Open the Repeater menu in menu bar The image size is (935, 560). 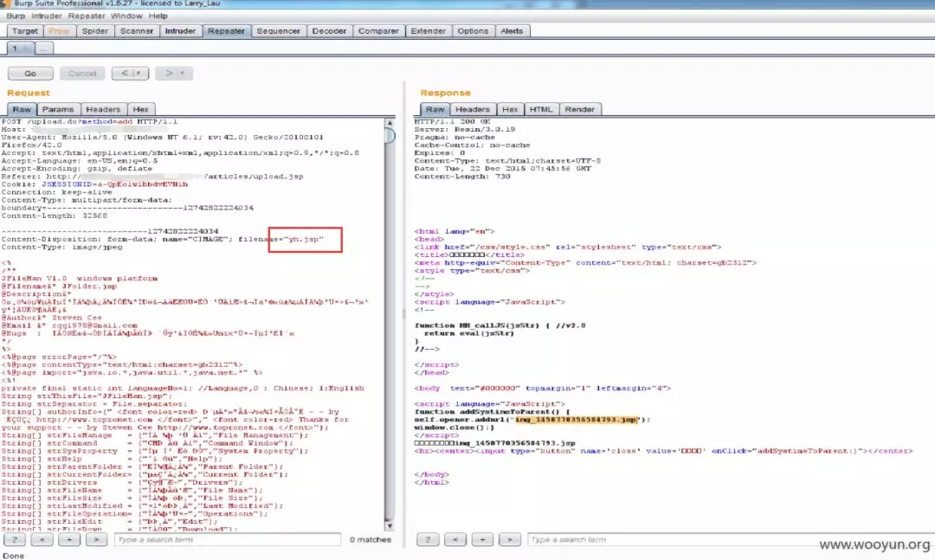tap(87, 16)
